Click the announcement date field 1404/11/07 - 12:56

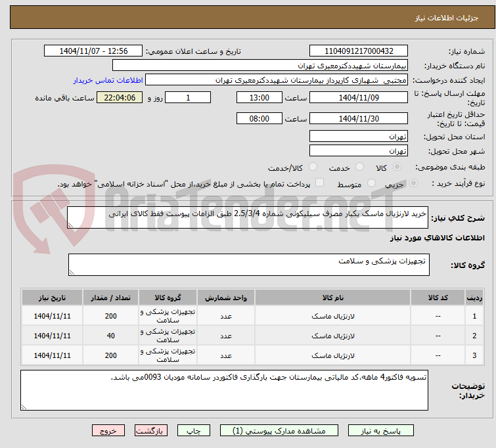pos(93,51)
